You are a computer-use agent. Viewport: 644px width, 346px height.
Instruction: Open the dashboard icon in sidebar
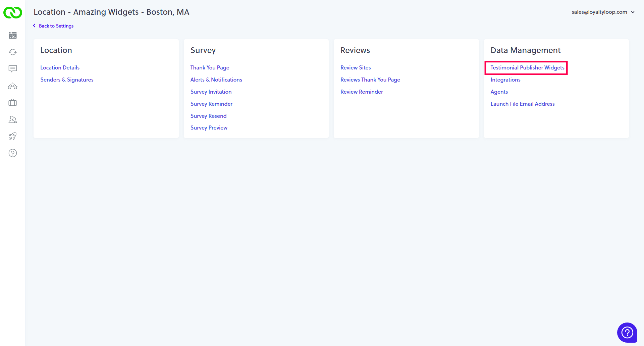click(x=13, y=35)
